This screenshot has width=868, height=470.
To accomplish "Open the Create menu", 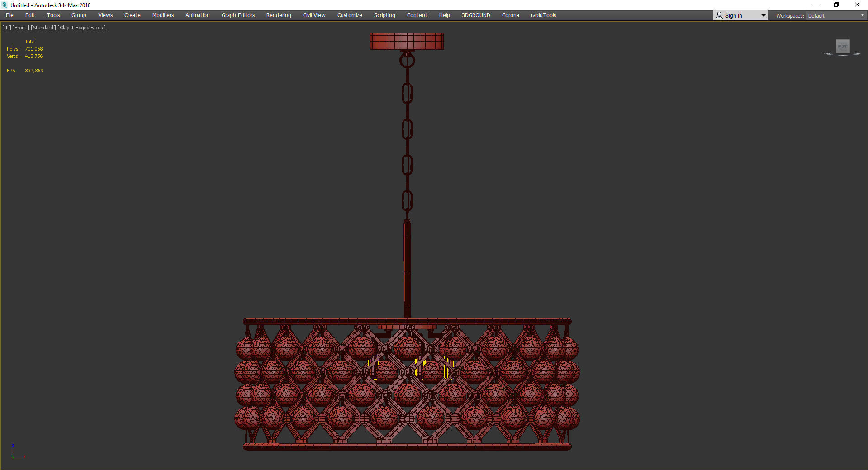I will 133,15.
